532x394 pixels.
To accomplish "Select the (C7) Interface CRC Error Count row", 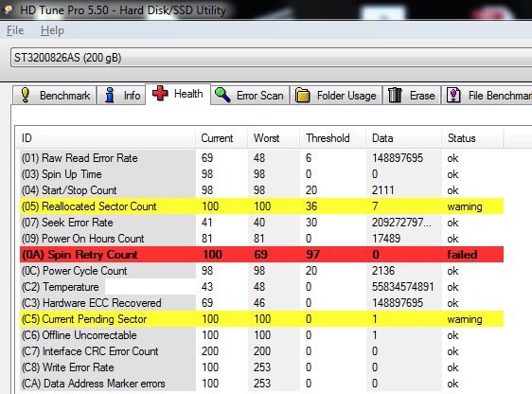I will point(261,351).
